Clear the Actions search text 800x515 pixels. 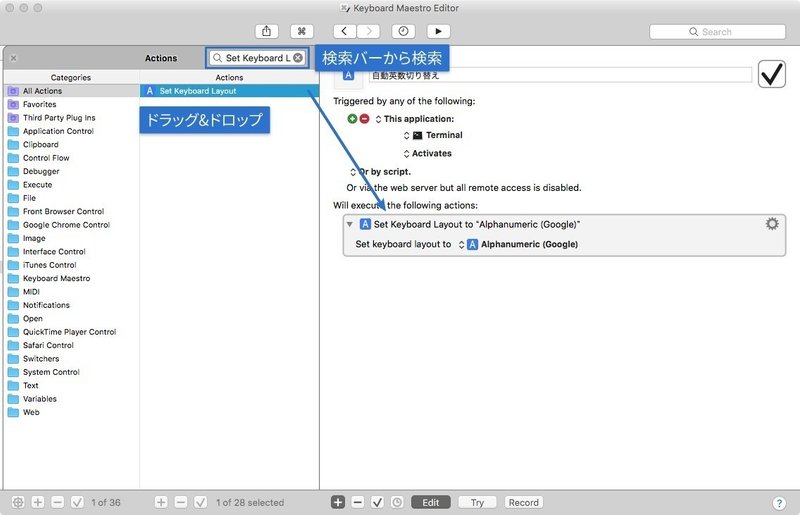click(298, 58)
